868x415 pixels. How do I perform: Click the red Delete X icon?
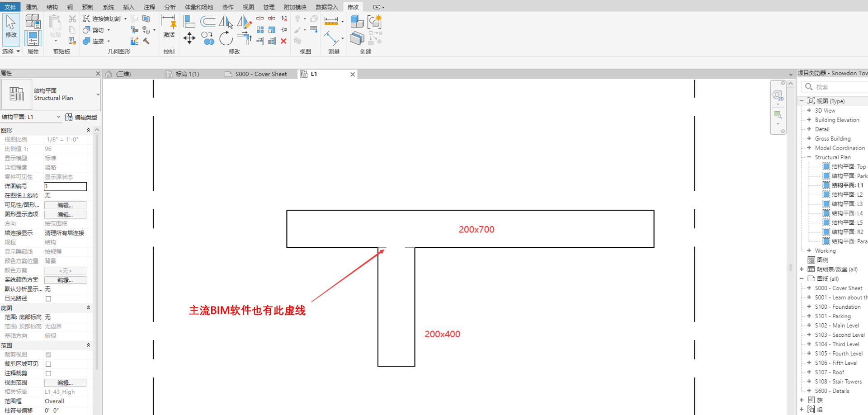[x=283, y=41]
